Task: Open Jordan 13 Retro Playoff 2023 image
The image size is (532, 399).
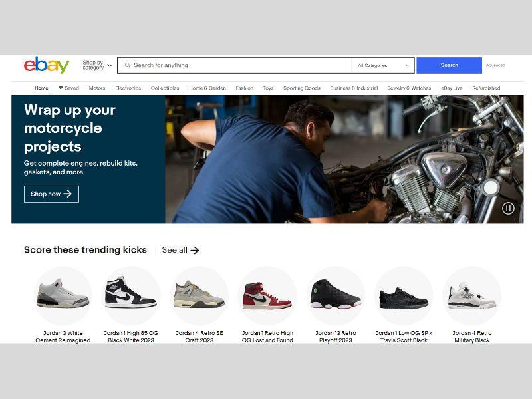Action: [x=335, y=295]
